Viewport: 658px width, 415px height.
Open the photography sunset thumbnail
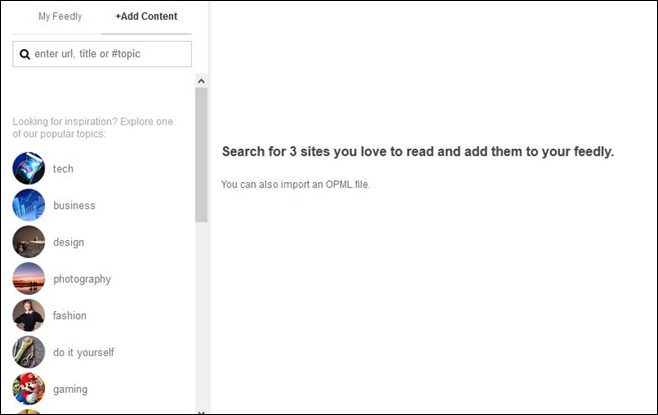(x=29, y=279)
